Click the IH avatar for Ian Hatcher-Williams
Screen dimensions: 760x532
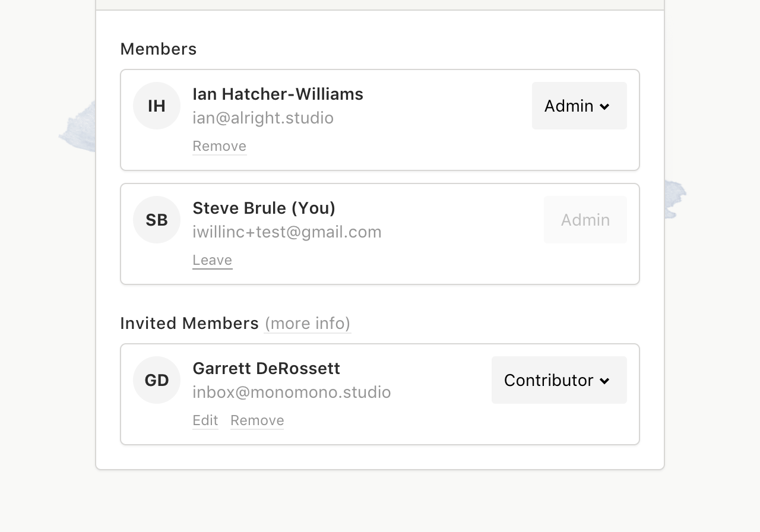click(157, 106)
